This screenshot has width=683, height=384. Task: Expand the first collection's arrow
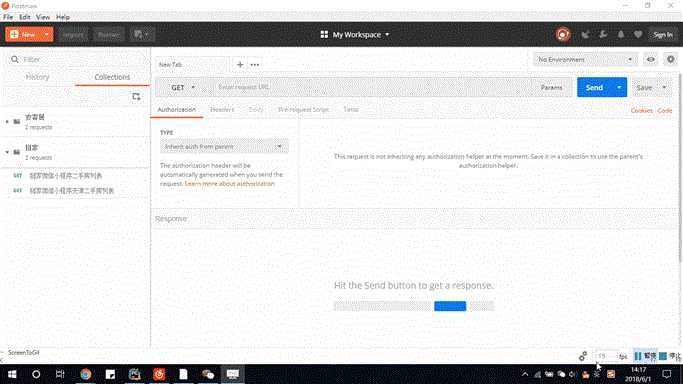click(x=7, y=121)
